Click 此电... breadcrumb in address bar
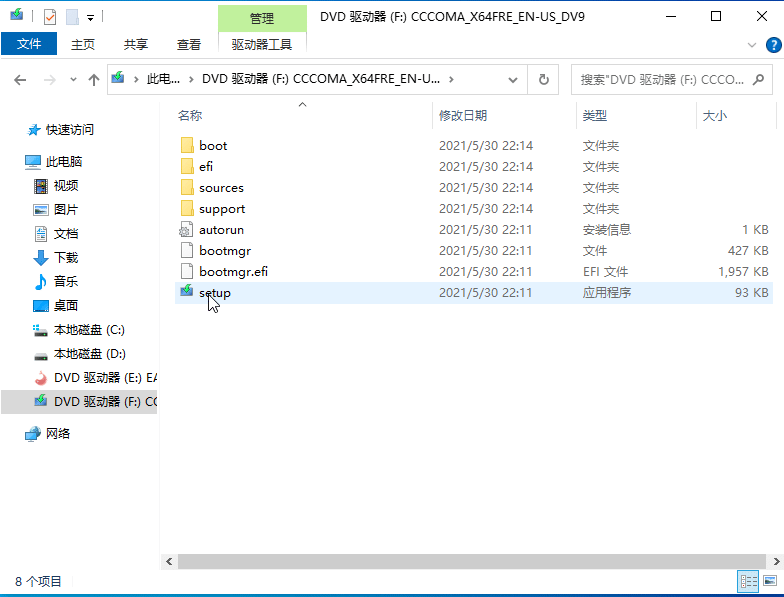This screenshot has height=597, width=784. 163,79
